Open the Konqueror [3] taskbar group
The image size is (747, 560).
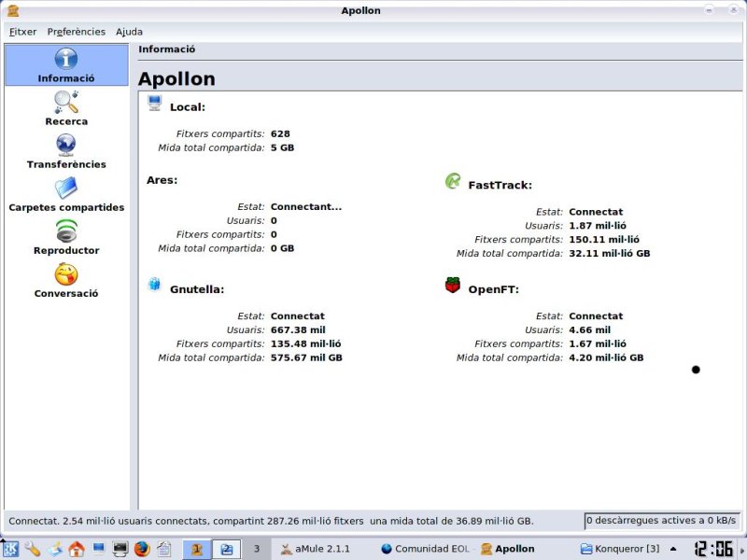click(620, 549)
